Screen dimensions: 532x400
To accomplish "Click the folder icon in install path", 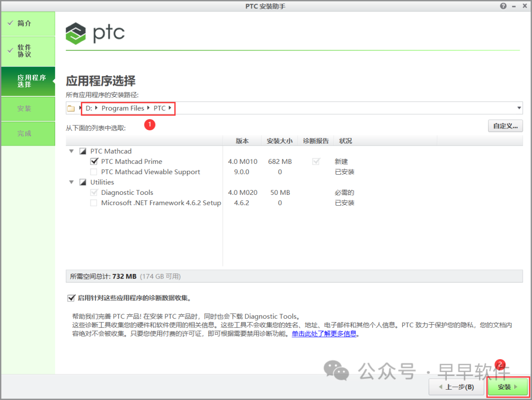I will (71, 108).
